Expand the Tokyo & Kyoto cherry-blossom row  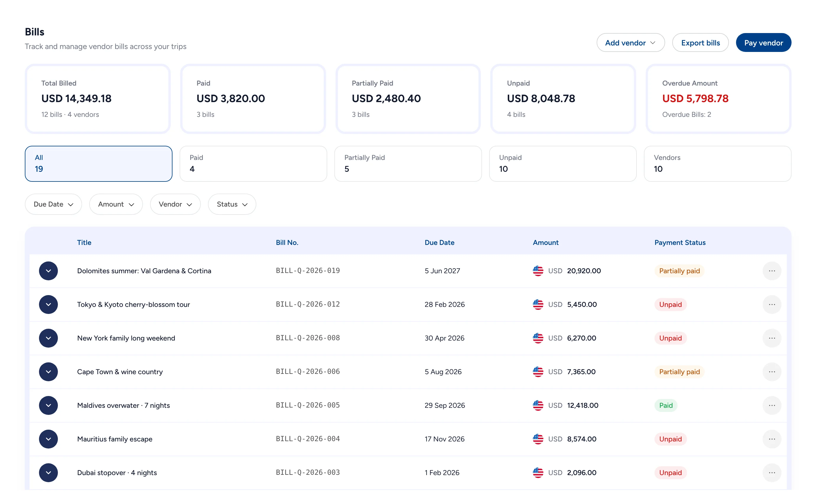pyautogui.click(x=48, y=304)
